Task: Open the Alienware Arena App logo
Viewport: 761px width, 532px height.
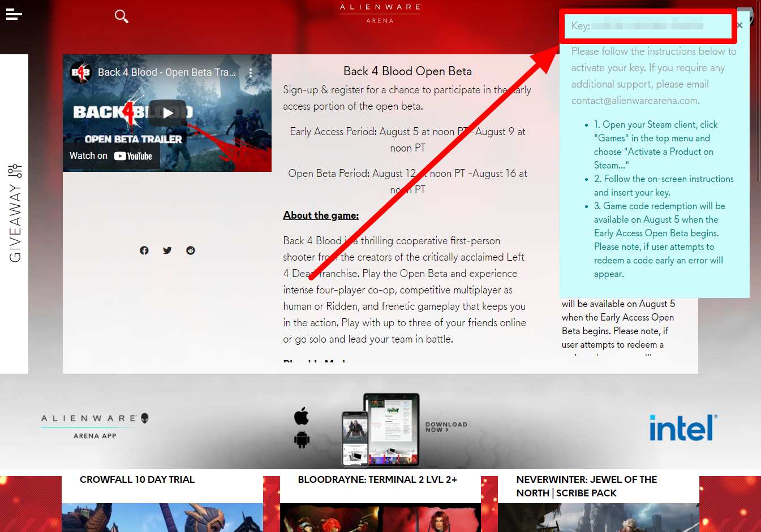Action: click(x=95, y=426)
